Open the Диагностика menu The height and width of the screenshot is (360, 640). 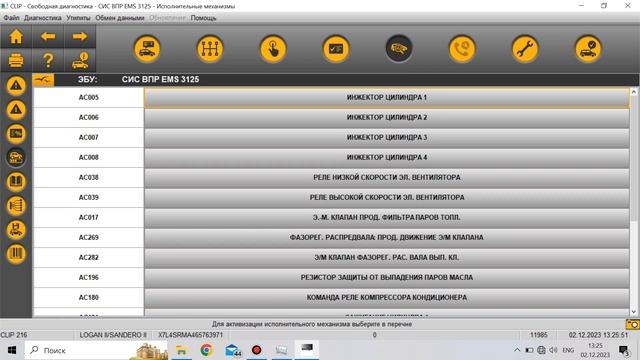(42, 18)
